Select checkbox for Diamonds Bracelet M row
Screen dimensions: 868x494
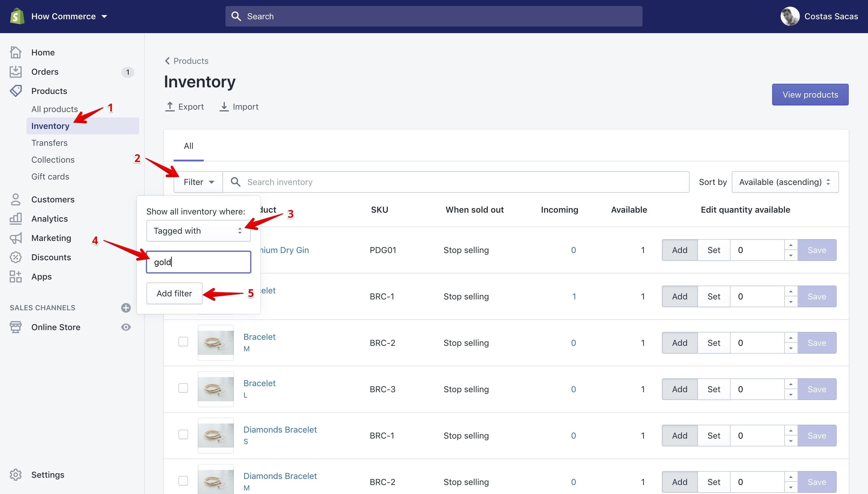183,480
